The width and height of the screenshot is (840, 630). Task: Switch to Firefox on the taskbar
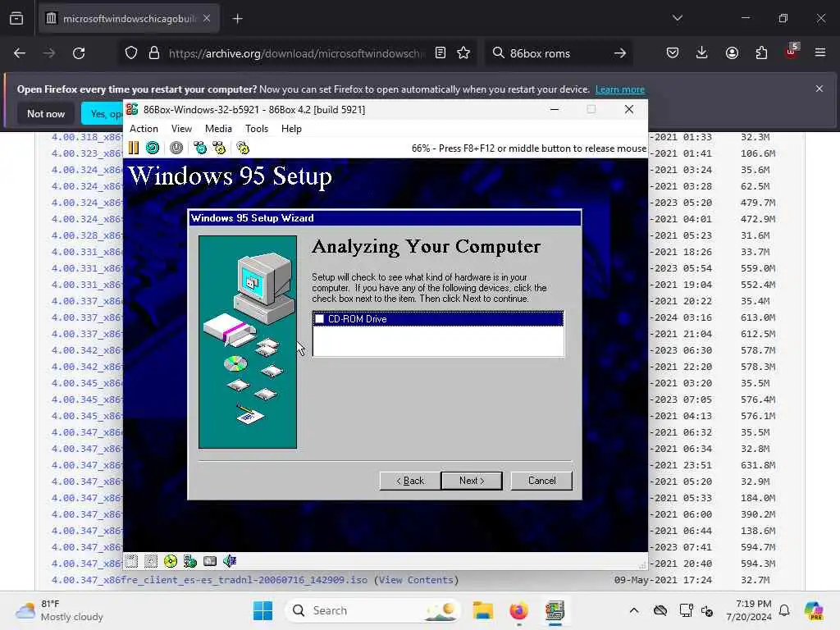click(518, 610)
